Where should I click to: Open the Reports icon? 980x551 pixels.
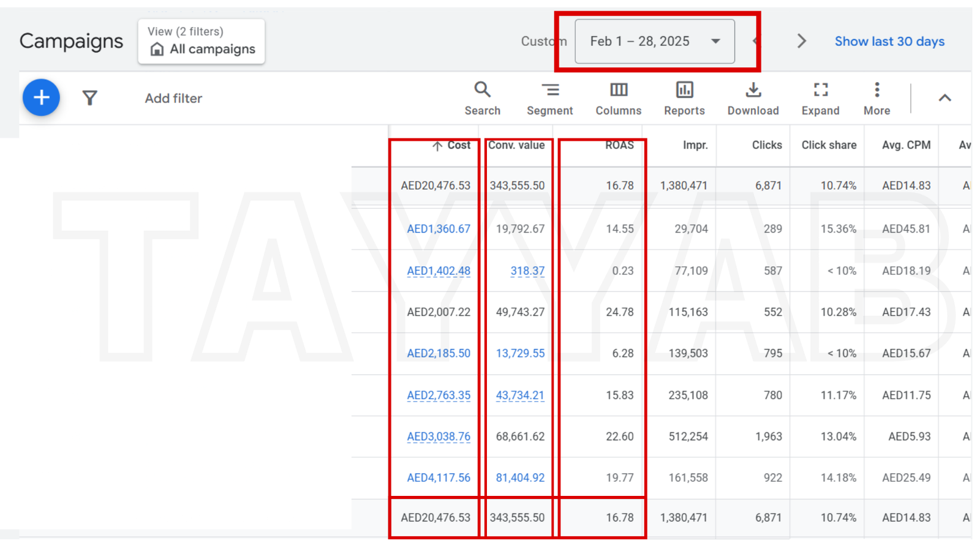[684, 98]
